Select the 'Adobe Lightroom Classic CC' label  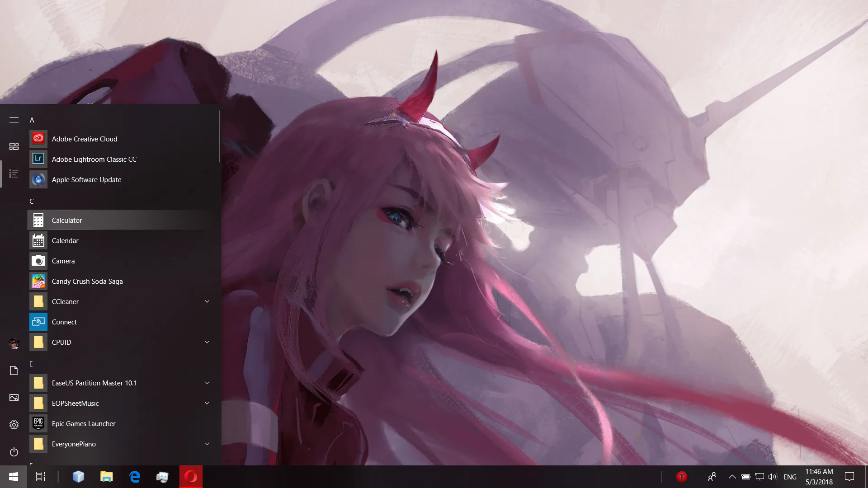click(94, 159)
